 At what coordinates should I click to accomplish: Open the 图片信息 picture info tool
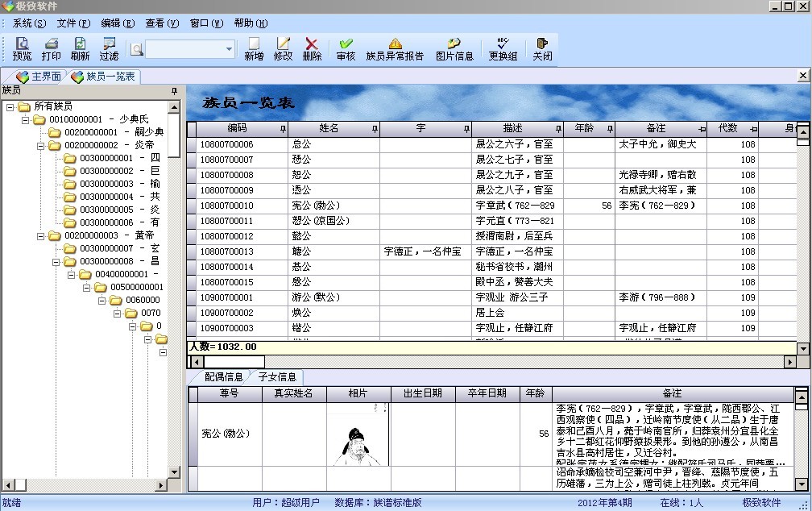tap(454, 49)
